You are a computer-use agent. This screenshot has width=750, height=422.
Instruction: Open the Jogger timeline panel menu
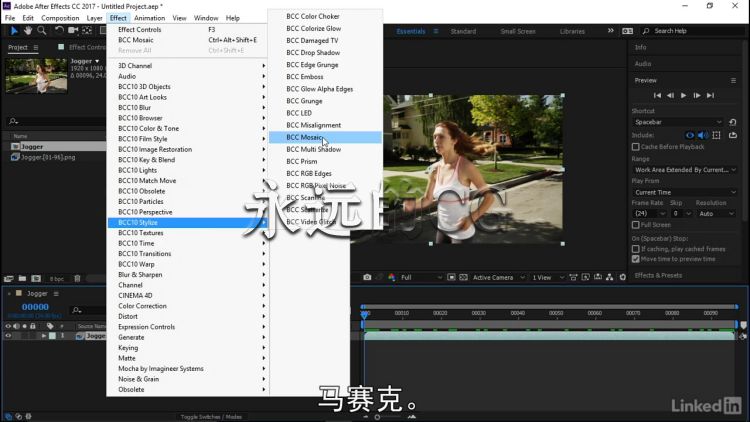click(x=56, y=293)
